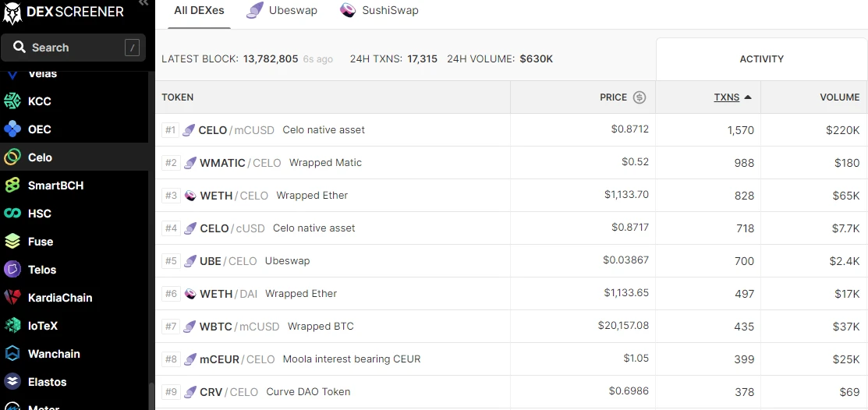Click the Fuse chain icon
This screenshot has height=410, width=868.
click(x=12, y=242)
